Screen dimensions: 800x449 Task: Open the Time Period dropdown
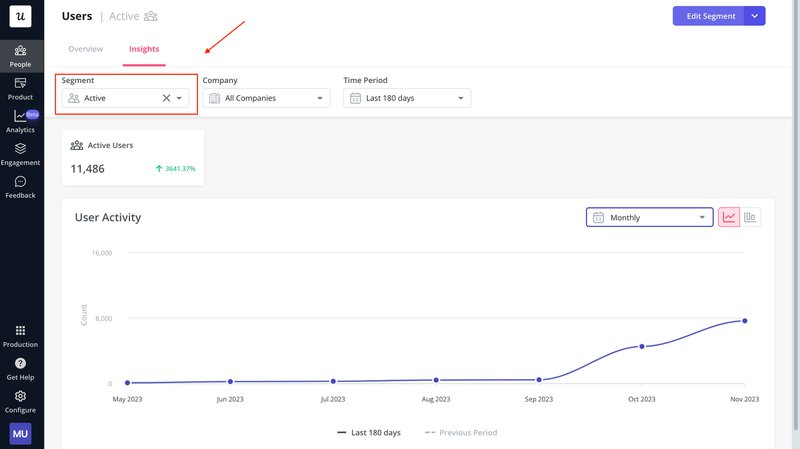tap(407, 98)
